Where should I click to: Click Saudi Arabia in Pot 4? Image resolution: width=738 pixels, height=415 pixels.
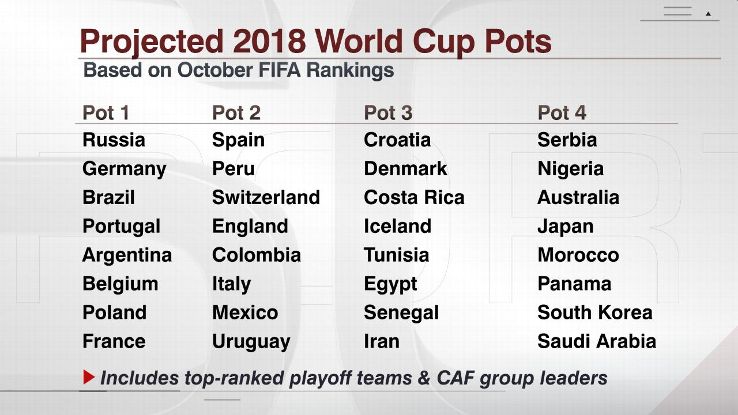596,341
